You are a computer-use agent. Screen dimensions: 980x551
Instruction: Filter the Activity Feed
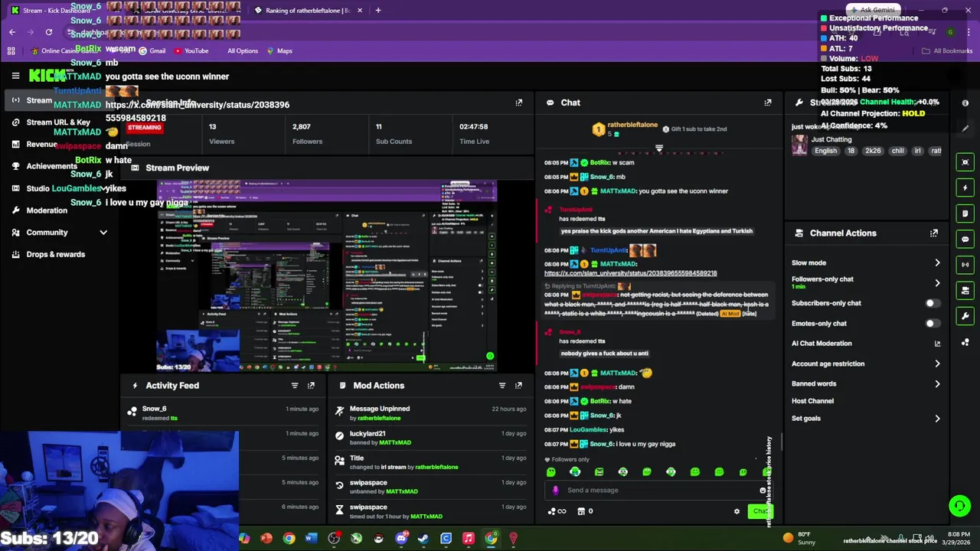point(295,386)
